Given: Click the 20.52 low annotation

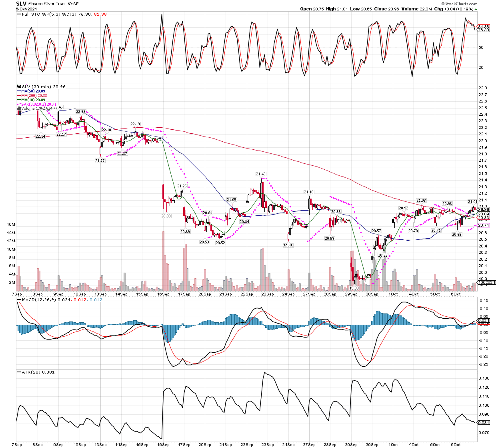Looking at the screenshot, I should point(220,243).
